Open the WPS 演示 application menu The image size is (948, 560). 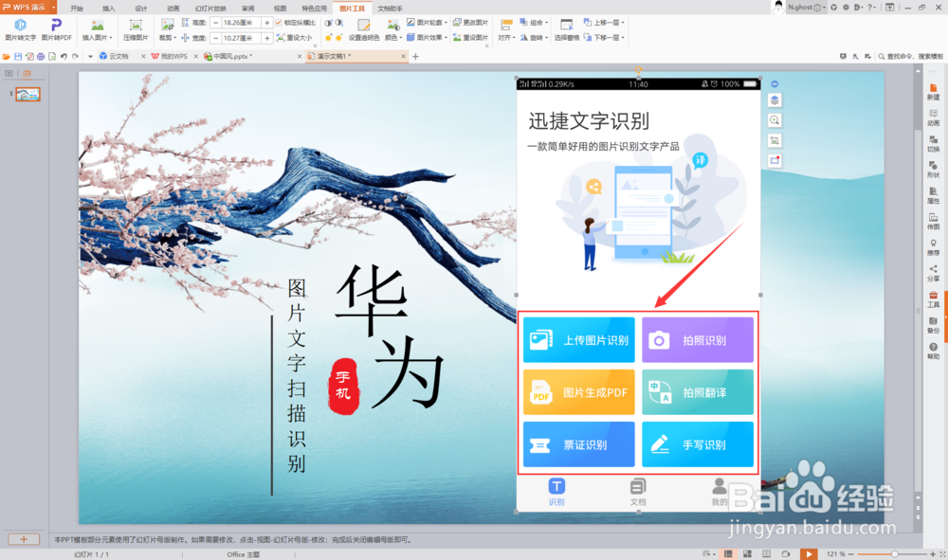(28, 8)
